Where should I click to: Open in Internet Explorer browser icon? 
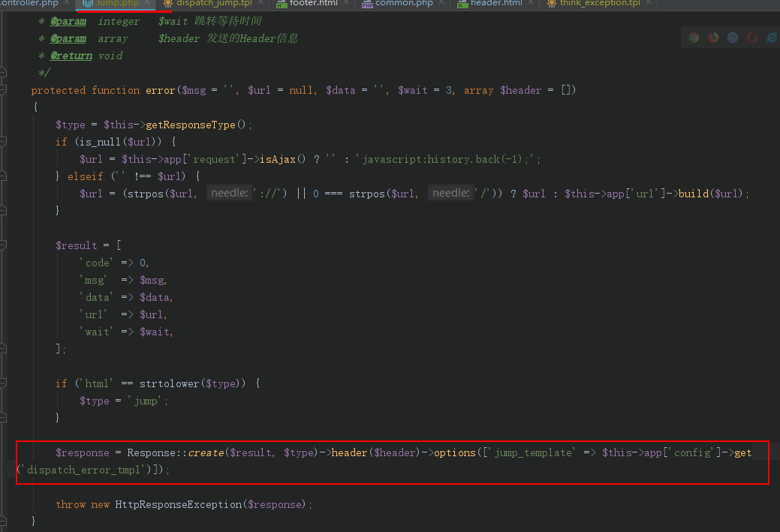772,38
